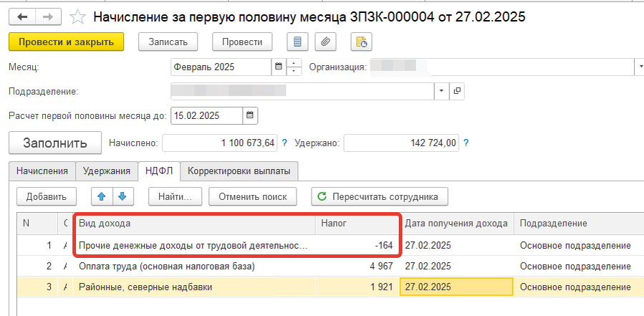Click the Подразделение table column header
This screenshot has width=644, height=316.
click(x=579, y=224)
